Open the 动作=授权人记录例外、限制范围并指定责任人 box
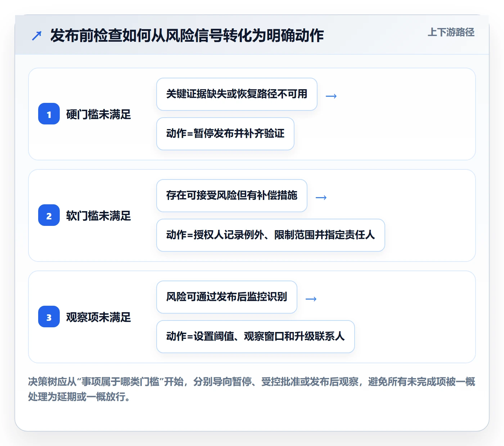 point(271,235)
